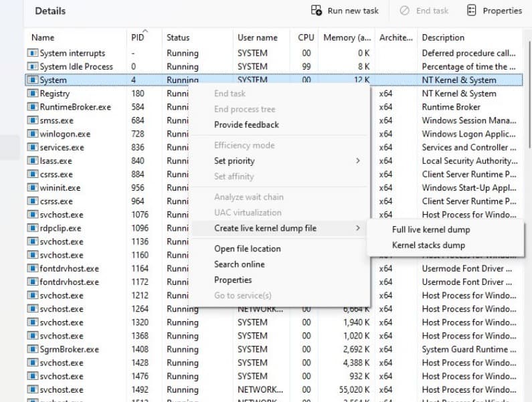This screenshot has width=532, height=402.
Task: Click the Run new task icon
Action: tap(317, 11)
